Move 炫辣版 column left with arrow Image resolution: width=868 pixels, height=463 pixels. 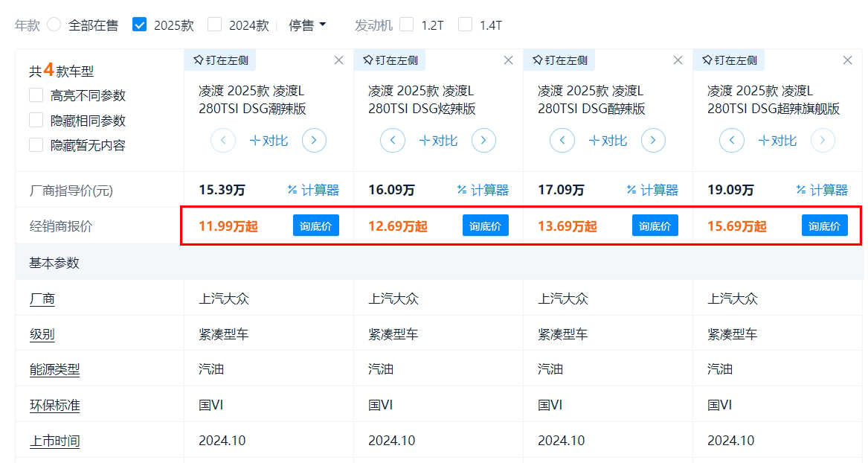(393, 141)
